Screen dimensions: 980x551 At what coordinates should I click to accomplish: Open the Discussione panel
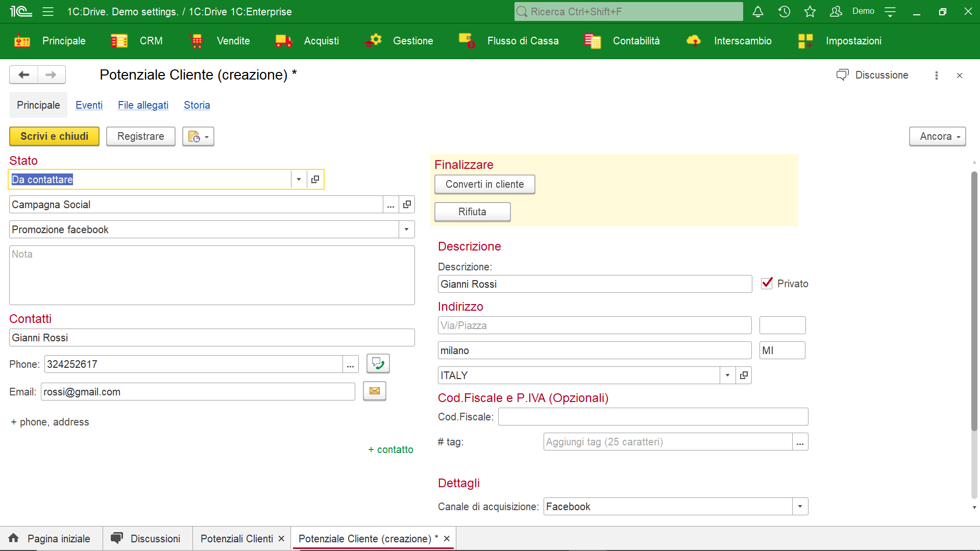[872, 75]
